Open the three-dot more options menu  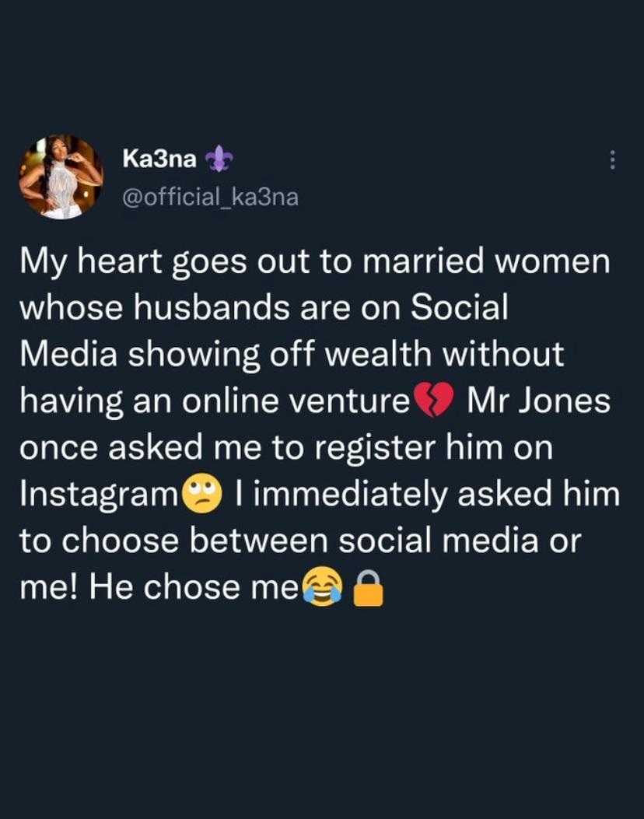click(x=612, y=161)
